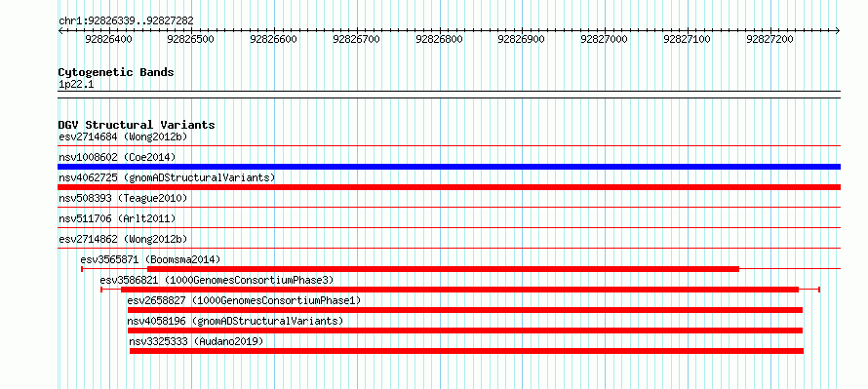Select esv3586821 1000GenomesConsortiumPhase3 label

[217, 280]
